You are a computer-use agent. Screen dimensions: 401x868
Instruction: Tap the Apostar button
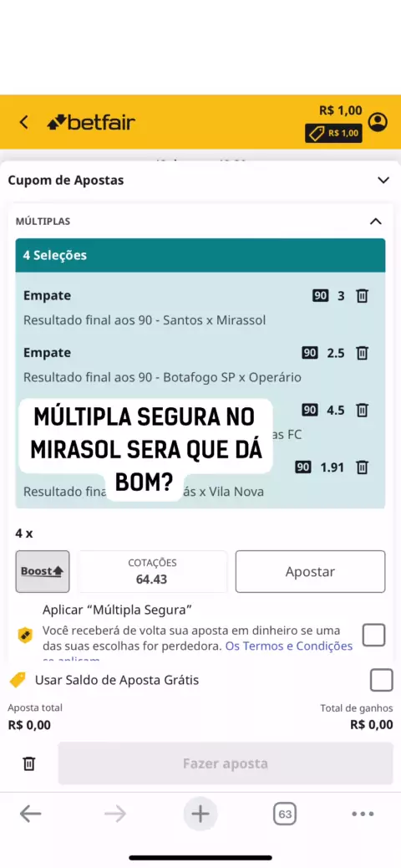pyautogui.click(x=310, y=571)
